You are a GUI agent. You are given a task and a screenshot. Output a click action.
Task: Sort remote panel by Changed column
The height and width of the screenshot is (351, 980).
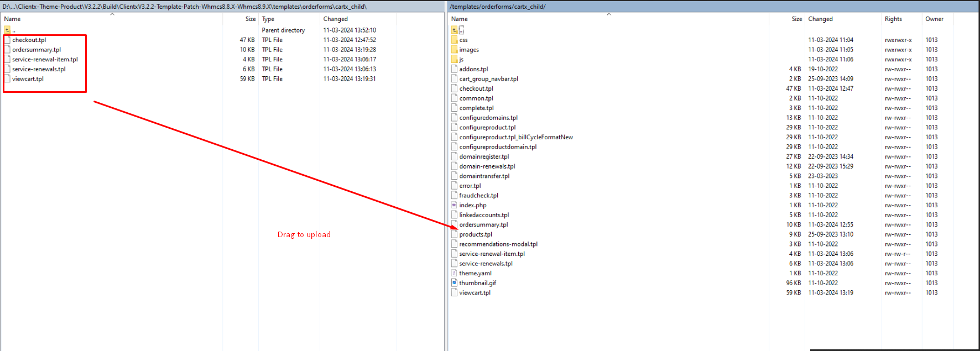pos(820,19)
